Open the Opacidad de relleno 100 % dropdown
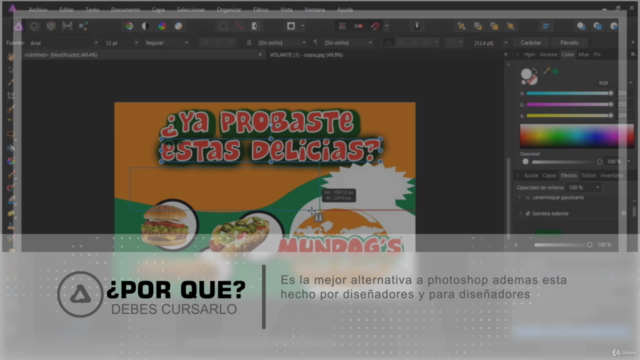Screen dimensions: 640x360 584,187
